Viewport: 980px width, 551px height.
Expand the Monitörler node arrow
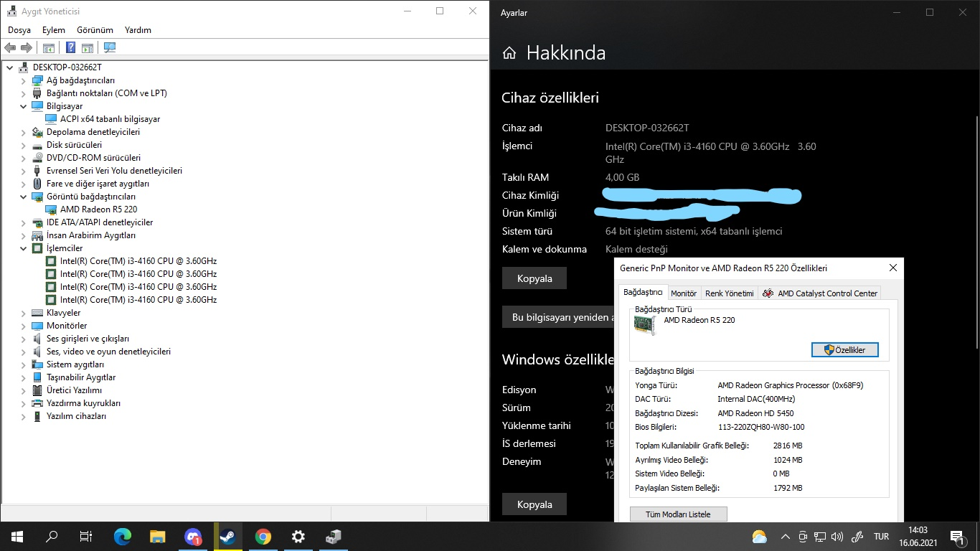point(23,326)
